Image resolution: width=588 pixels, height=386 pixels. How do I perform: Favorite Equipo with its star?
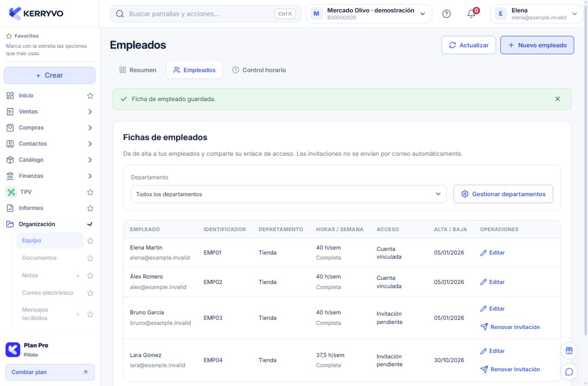point(90,240)
